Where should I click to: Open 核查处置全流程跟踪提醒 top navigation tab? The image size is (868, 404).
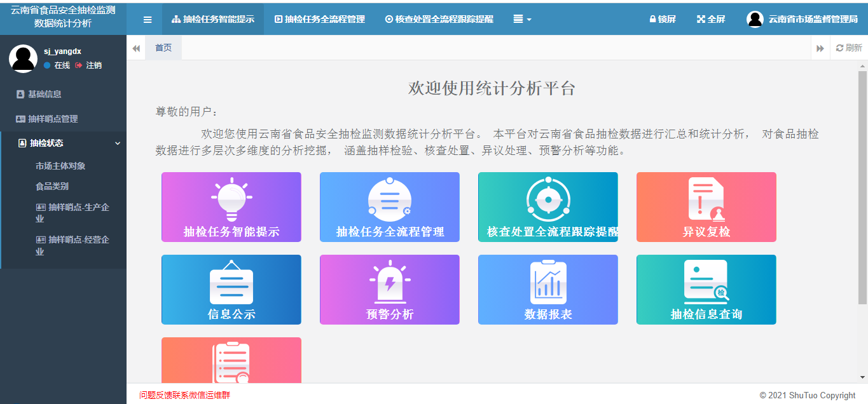439,20
